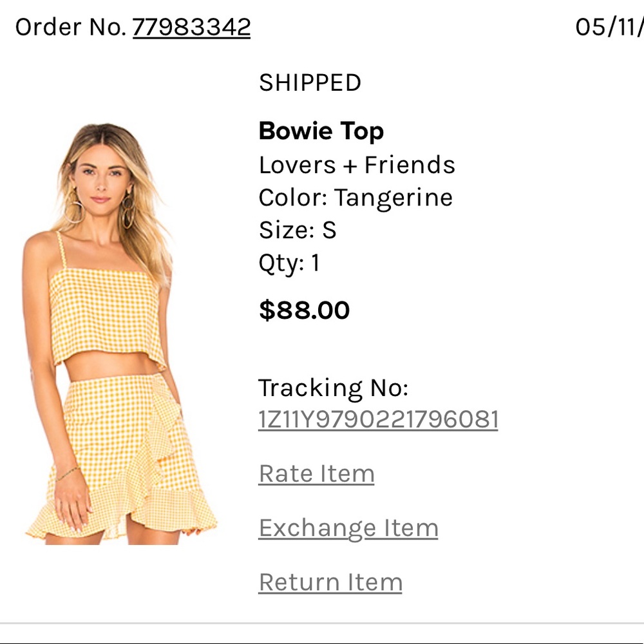Click the Color: Tangerine text

355,198
